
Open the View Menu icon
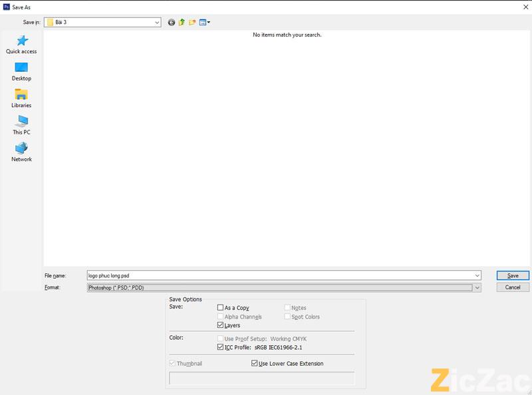click(204, 22)
